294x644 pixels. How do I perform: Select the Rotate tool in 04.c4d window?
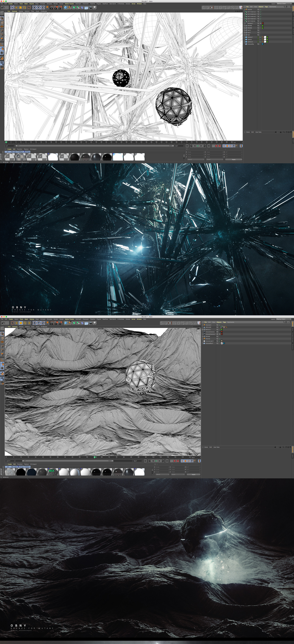[25, 8]
